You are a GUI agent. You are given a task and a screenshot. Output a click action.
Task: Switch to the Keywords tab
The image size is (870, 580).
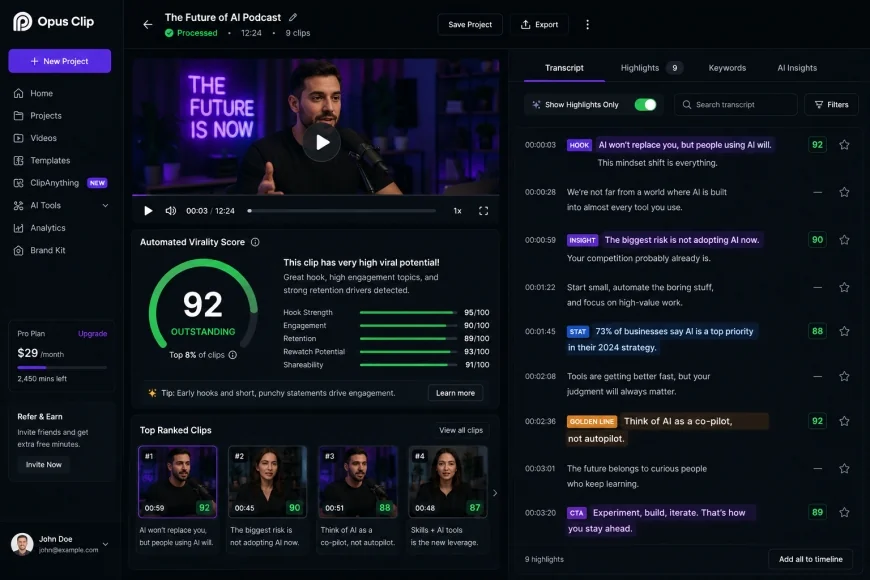pyautogui.click(x=727, y=68)
